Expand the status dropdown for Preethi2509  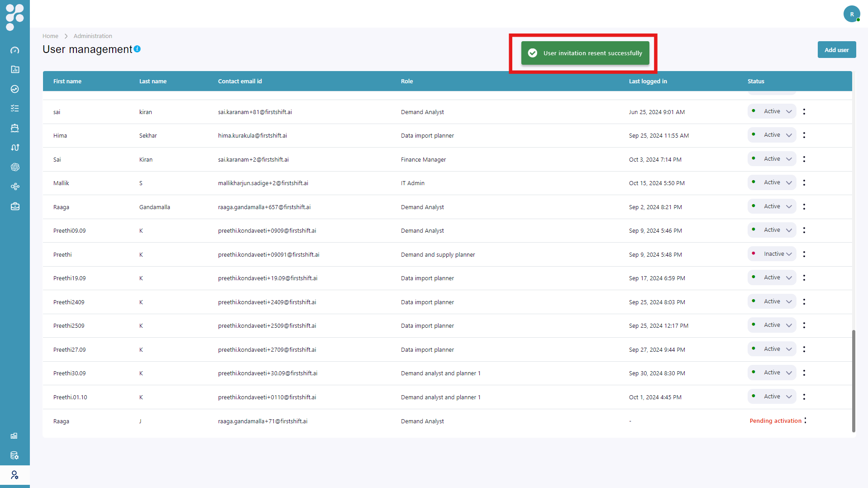click(772, 325)
